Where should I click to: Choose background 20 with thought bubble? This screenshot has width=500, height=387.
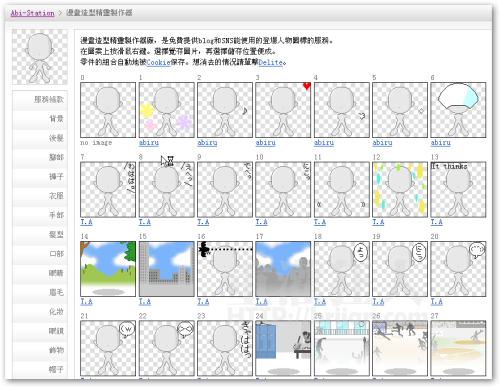point(458,269)
